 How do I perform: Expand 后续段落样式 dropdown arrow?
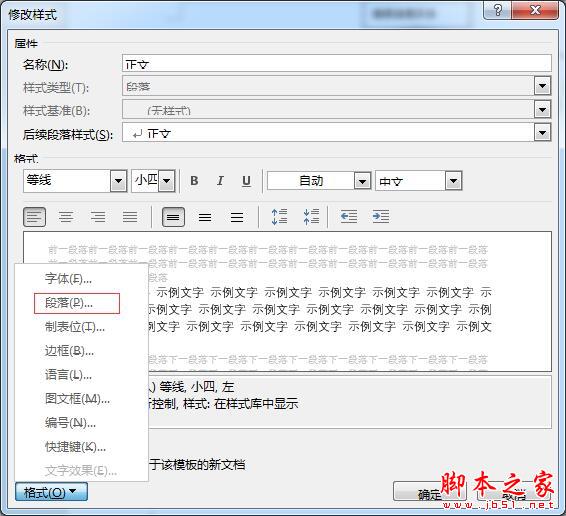542,133
